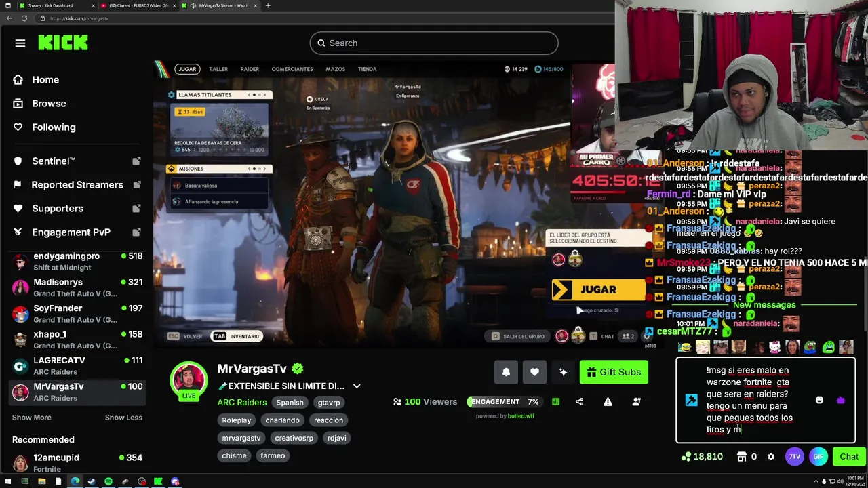Viewport: 868px width, 488px height.
Task: Go back using the browser back arrow
Action: point(9,18)
